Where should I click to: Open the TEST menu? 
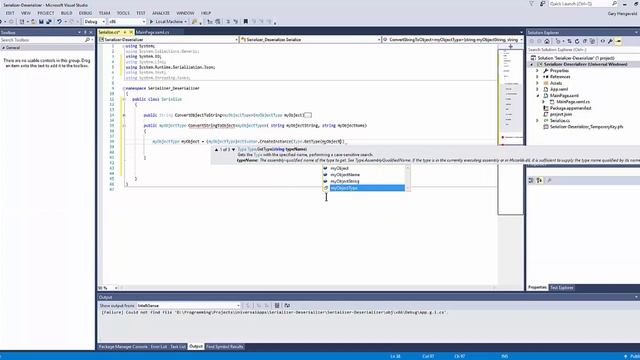coord(141,13)
